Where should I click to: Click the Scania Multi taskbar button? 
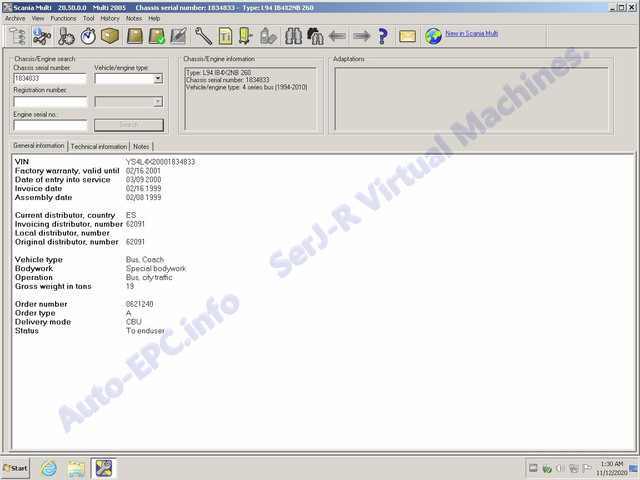coord(104,468)
